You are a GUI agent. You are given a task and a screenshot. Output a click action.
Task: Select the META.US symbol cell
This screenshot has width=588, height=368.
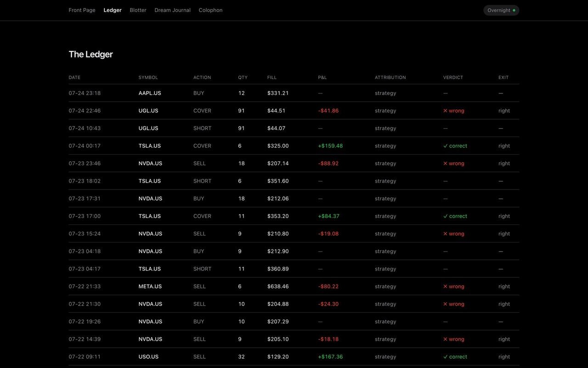point(150,287)
